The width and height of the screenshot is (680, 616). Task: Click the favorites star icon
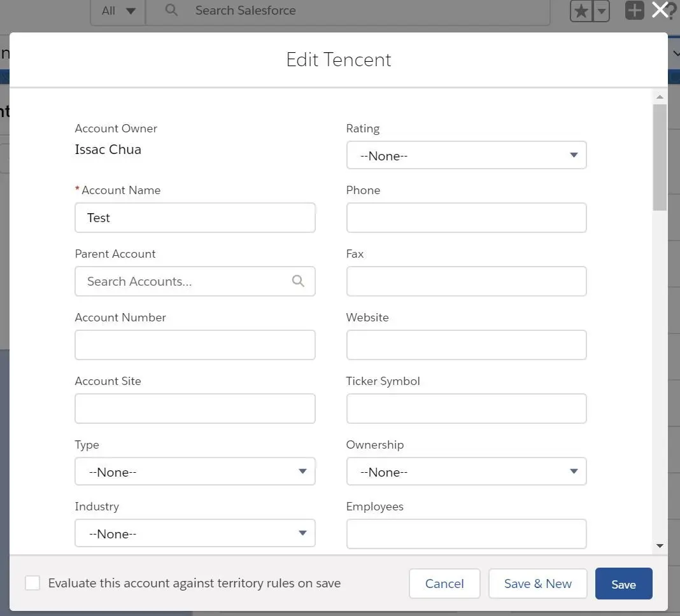581,11
